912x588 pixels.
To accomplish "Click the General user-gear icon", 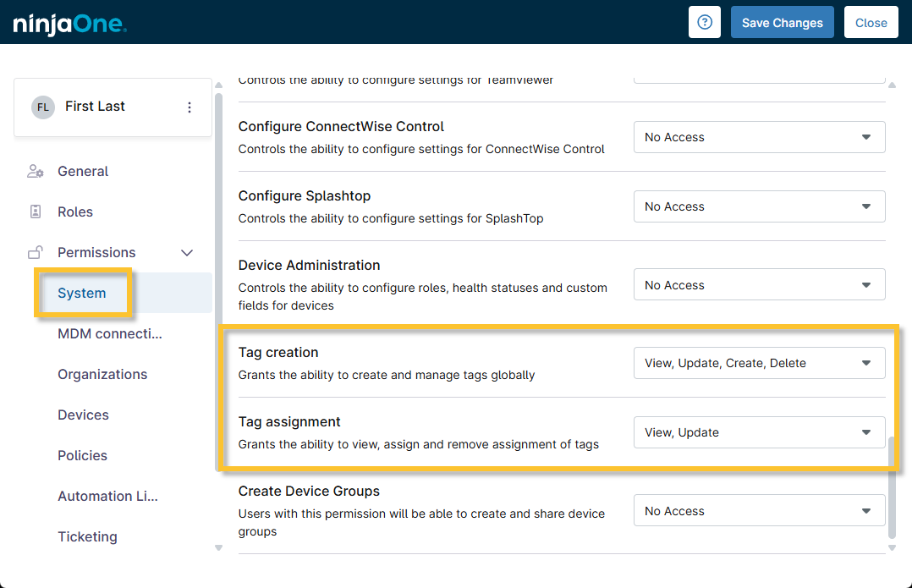I will tap(36, 172).
